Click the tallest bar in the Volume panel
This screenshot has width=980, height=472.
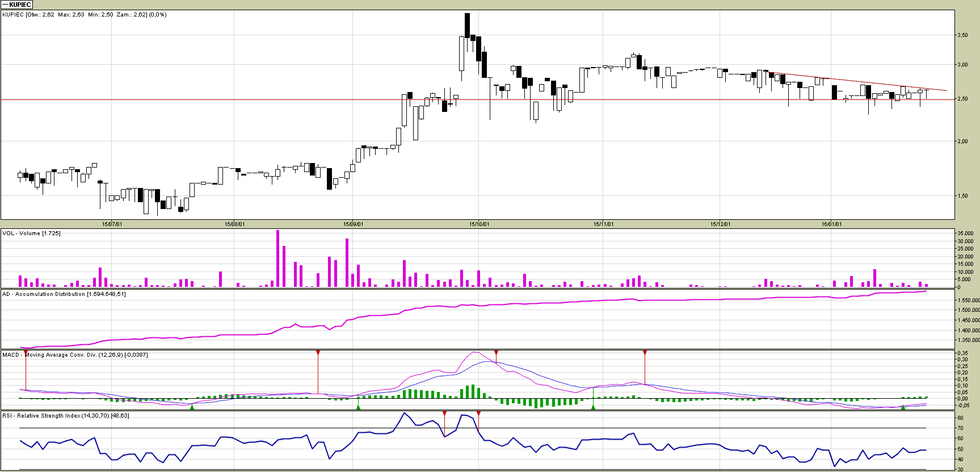[277, 258]
